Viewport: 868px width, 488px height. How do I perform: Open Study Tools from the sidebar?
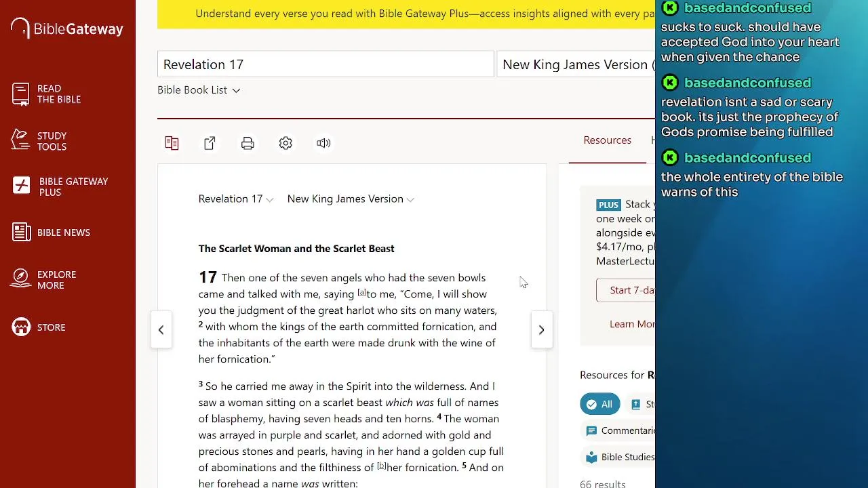[x=52, y=141]
